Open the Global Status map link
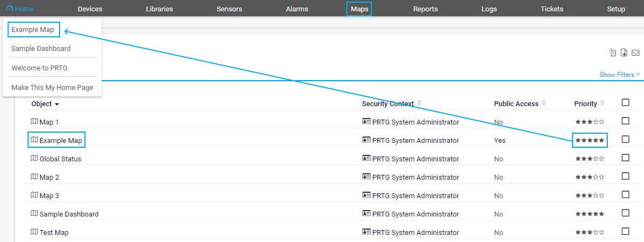Image resolution: width=644 pixels, height=242 pixels. 60,159
